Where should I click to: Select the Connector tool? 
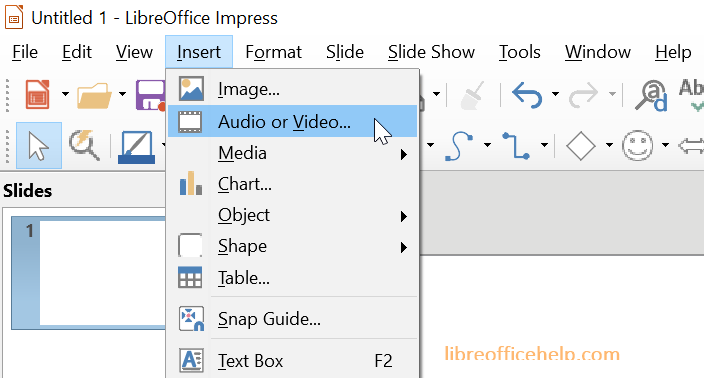click(x=515, y=145)
